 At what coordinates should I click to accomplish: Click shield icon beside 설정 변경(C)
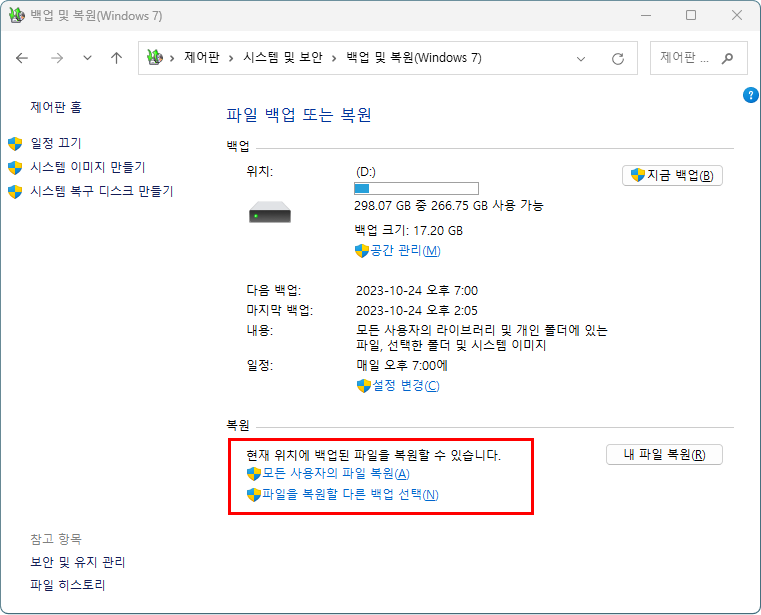click(364, 386)
